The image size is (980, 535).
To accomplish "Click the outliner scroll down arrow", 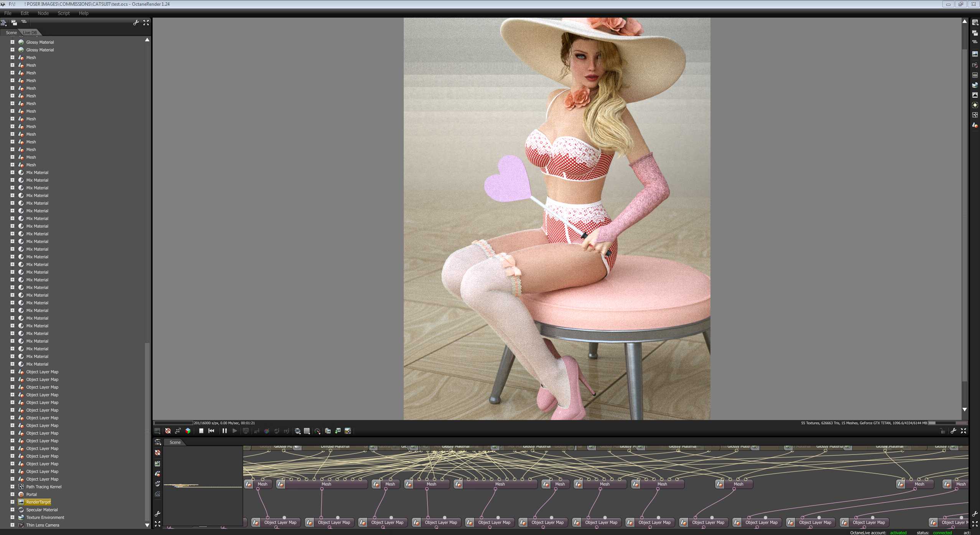I will tap(147, 525).
